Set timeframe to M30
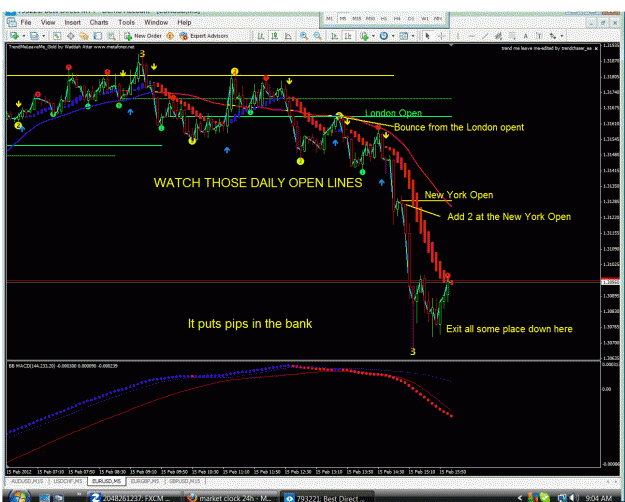Image resolution: width=625 pixels, height=502 pixels. pos(371,19)
